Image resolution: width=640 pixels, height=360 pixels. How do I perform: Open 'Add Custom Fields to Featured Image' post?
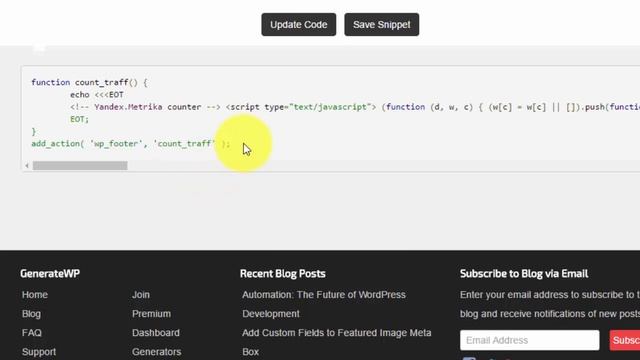337,342
